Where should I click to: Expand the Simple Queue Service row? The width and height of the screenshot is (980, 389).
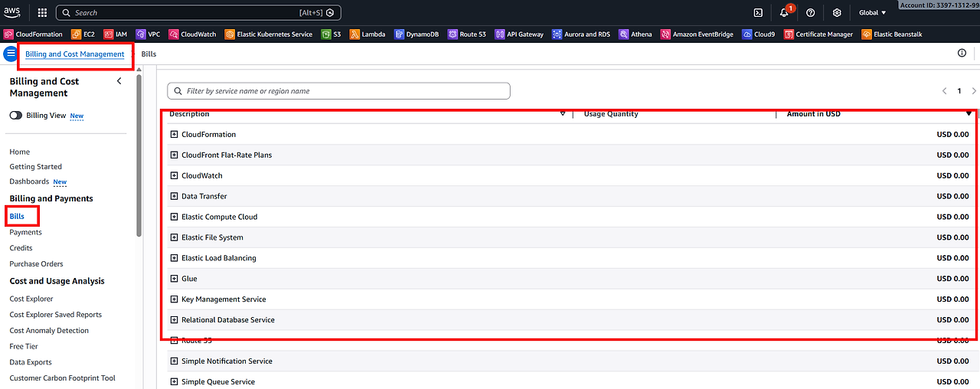pos(174,382)
